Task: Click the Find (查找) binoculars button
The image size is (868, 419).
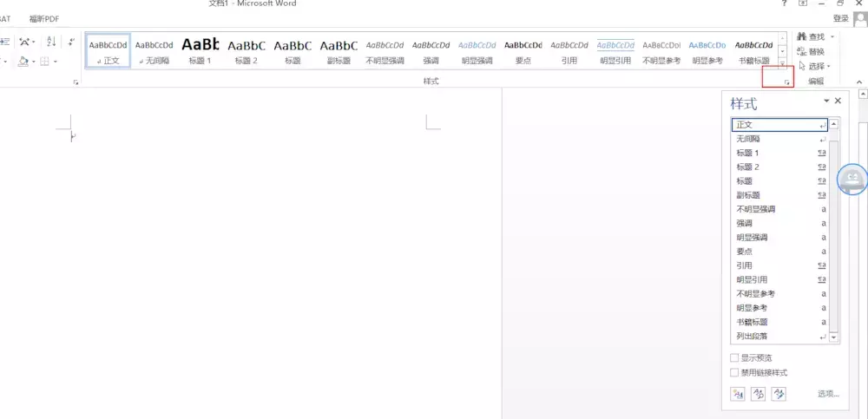Action: tap(811, 36)
